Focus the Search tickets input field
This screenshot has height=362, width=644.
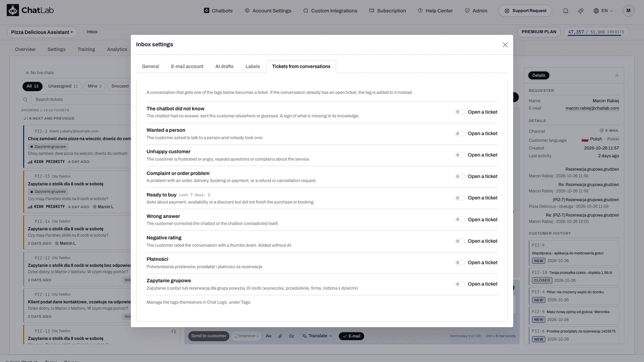pos(82,99)
